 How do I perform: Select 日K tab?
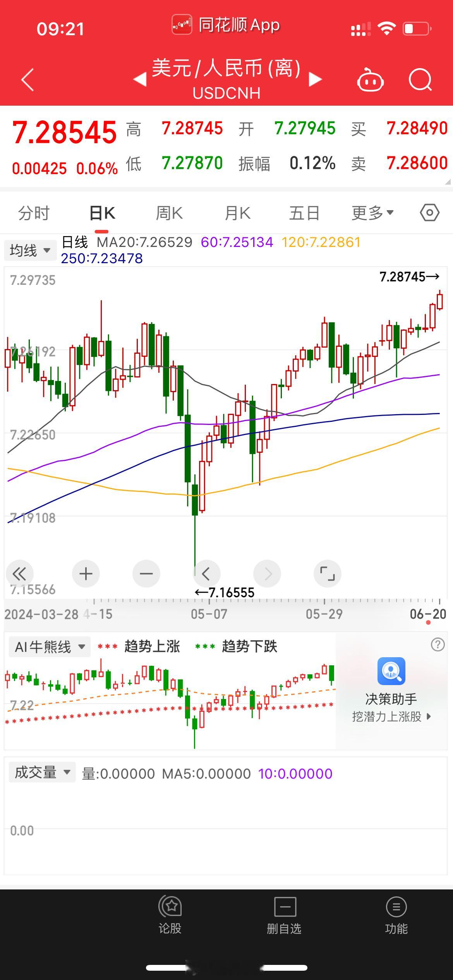(x=102, y=213)
